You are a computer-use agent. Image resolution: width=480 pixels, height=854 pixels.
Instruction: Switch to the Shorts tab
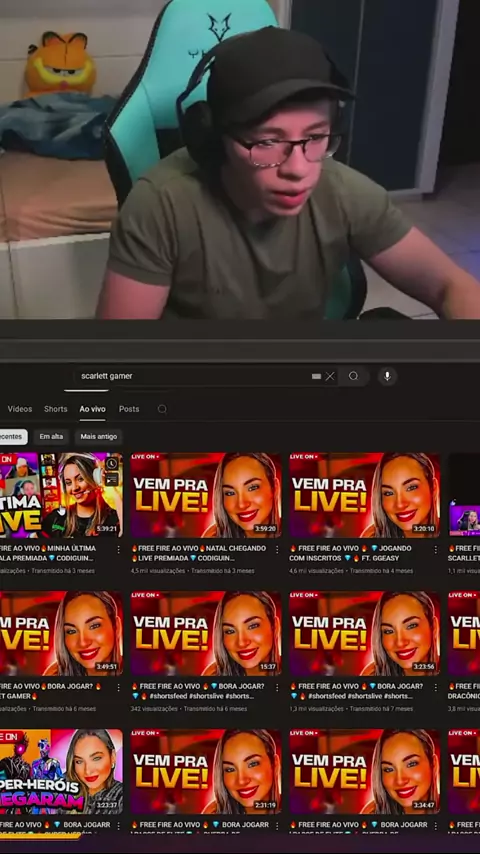point(56,409)
